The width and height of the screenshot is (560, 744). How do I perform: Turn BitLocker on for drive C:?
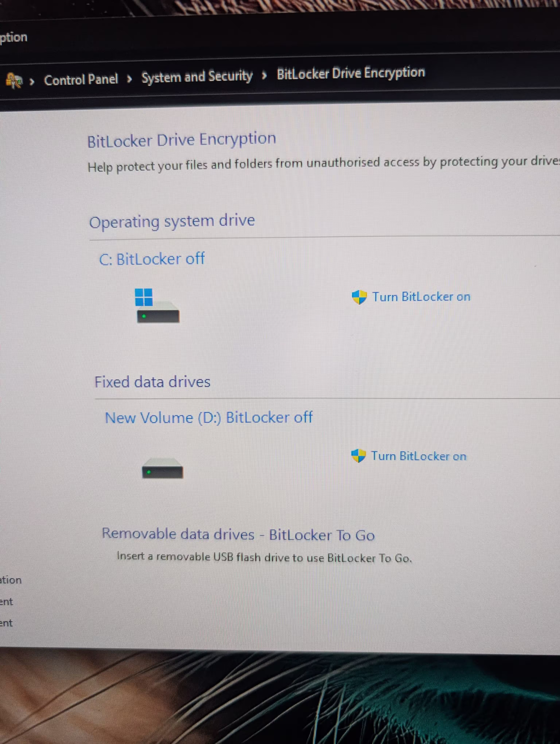(x=421, y=297)
